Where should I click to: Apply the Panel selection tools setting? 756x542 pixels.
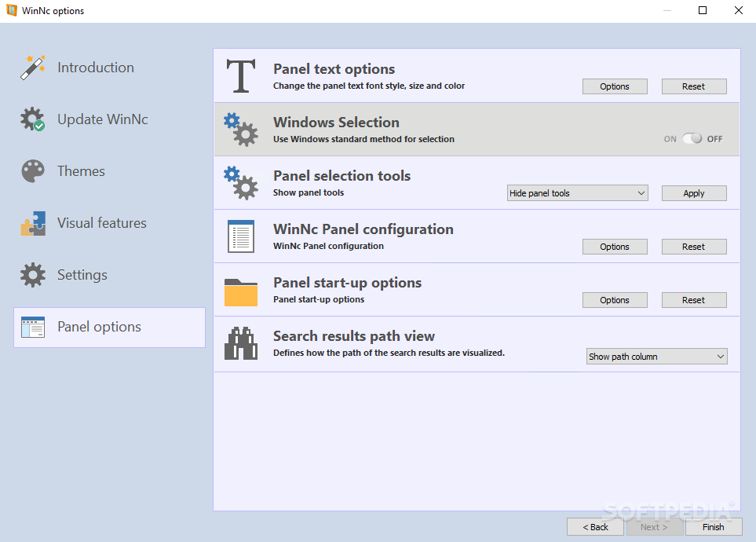pyautogui.click(x=694, y=193)
